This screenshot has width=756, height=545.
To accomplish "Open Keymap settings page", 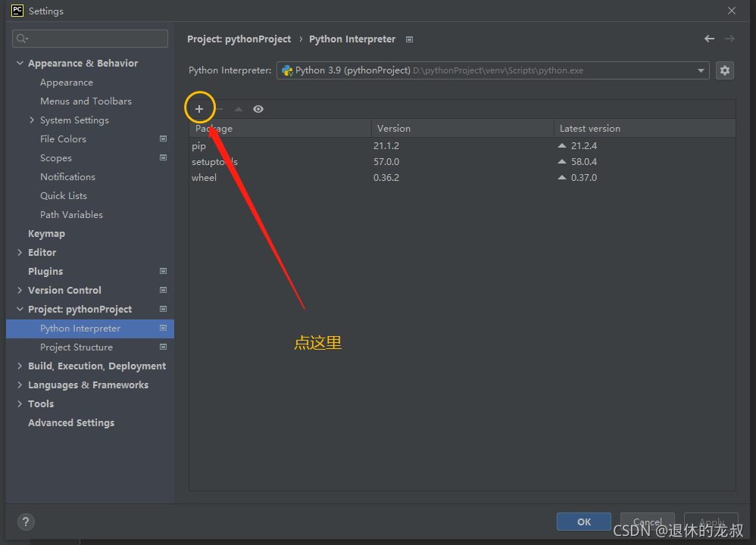I will coord(46,234).
